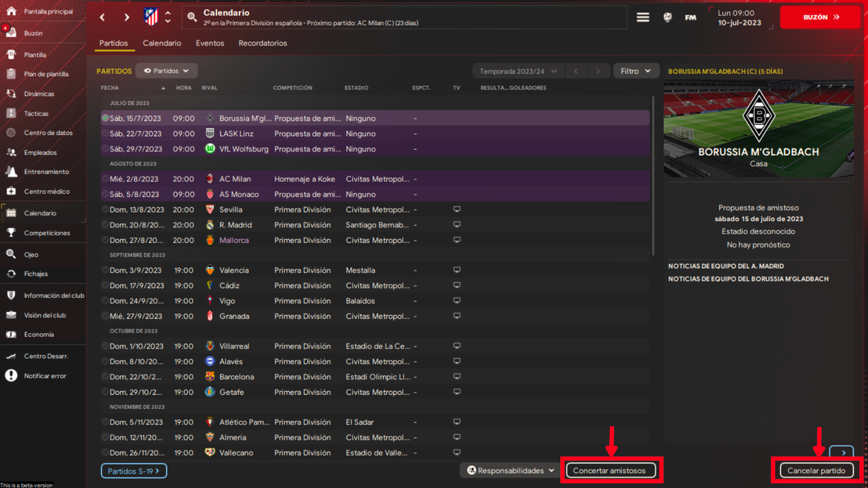This screenshot has height=488, width=868.
Task: Expand the match panel right chevron button
Action: click(x=843, y=452)
